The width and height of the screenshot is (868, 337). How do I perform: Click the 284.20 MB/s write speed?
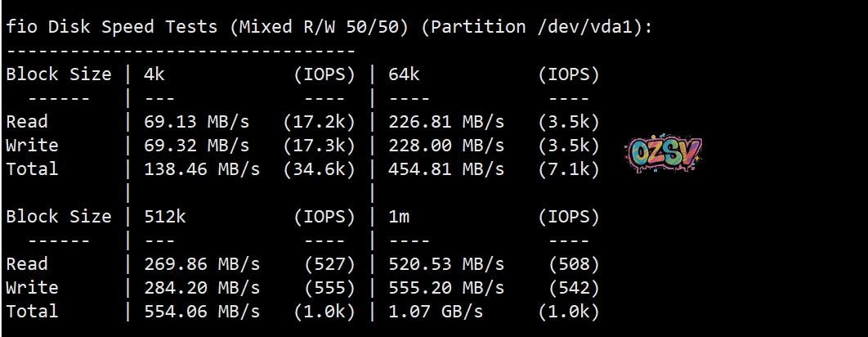[201, 288]
